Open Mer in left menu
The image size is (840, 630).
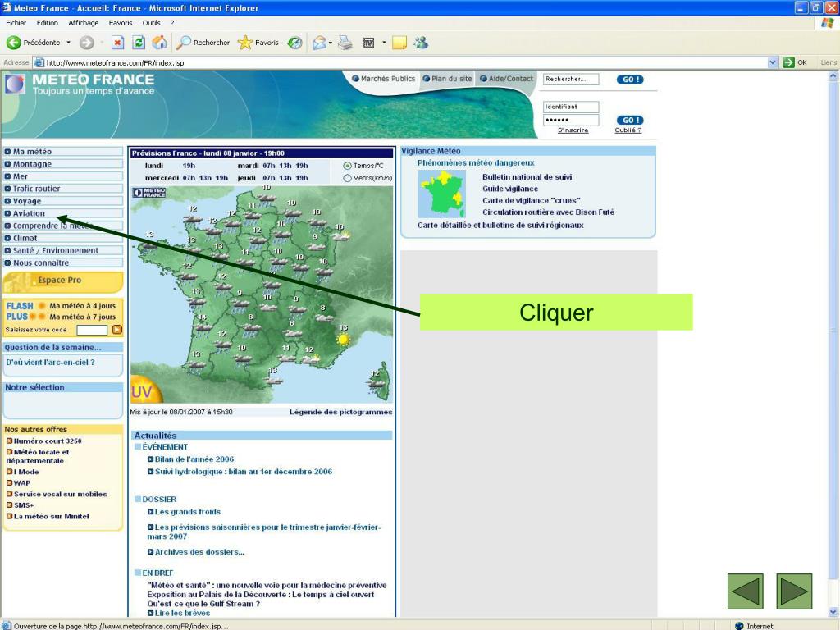coord(63,176)
